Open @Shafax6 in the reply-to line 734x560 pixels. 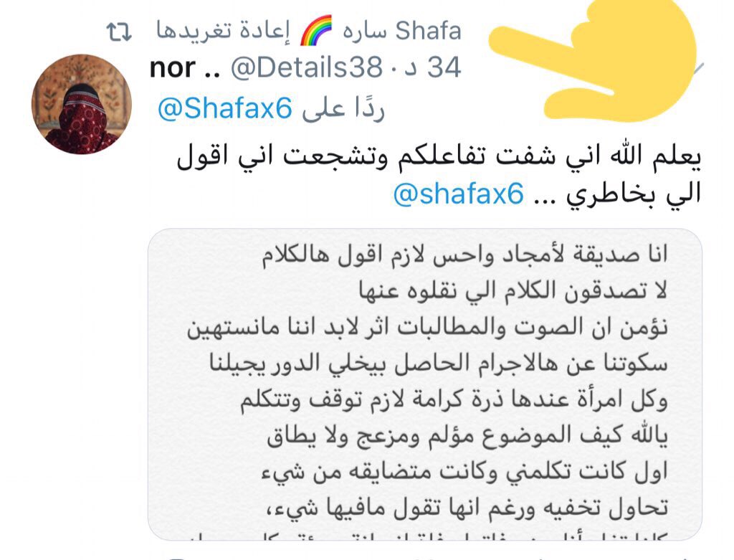coord(224,108)
